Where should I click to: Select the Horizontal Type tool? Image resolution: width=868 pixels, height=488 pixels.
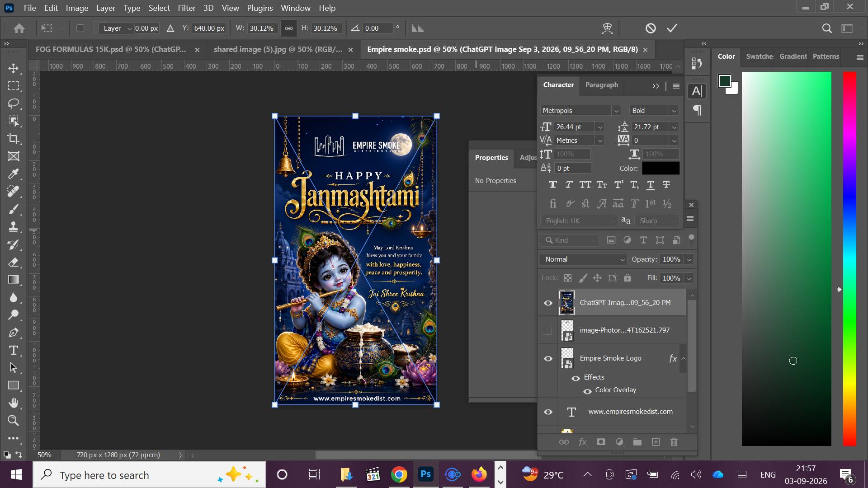pos(14,350)
